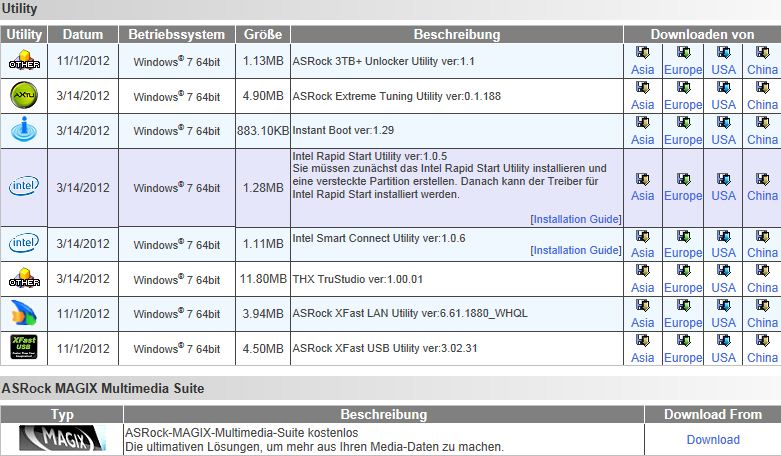
Task: Select text ASRock XFast USB Utility ver:3.02.31
Action: point(385,348)
